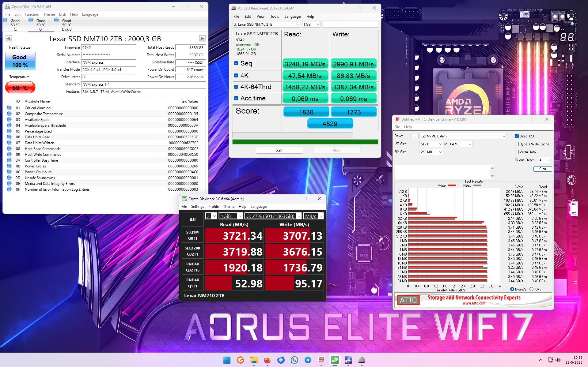The height and width of the screenshot is (367, 588).
Task: Open Telegram from the taskbar
Action: tap(308, 360)
